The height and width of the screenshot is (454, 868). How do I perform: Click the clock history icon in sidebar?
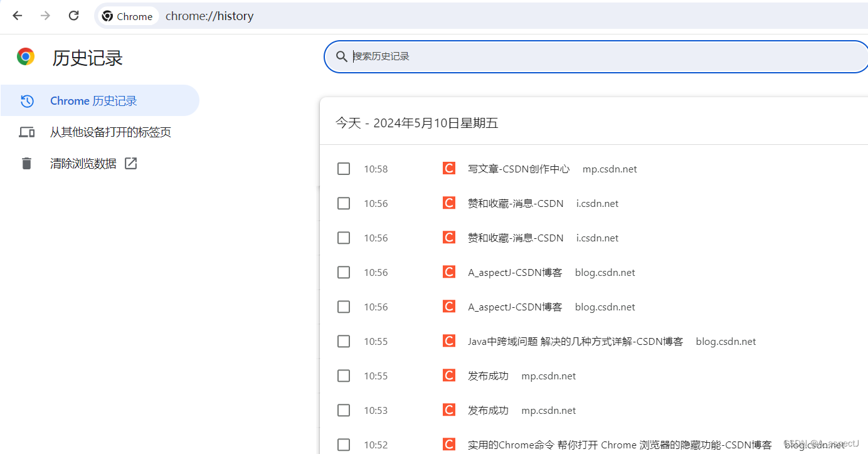tap(26, 100)
